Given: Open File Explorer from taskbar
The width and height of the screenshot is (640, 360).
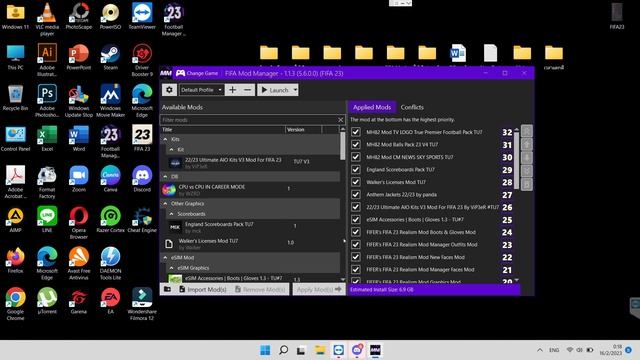Looking at the screenshot, I should (x=320, y=350).
